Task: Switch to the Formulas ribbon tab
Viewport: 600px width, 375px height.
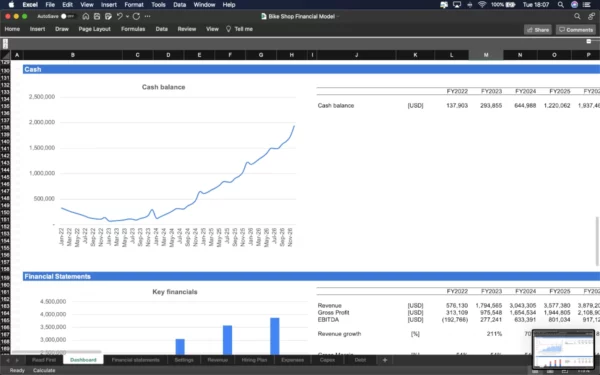Action: (133, 29)
